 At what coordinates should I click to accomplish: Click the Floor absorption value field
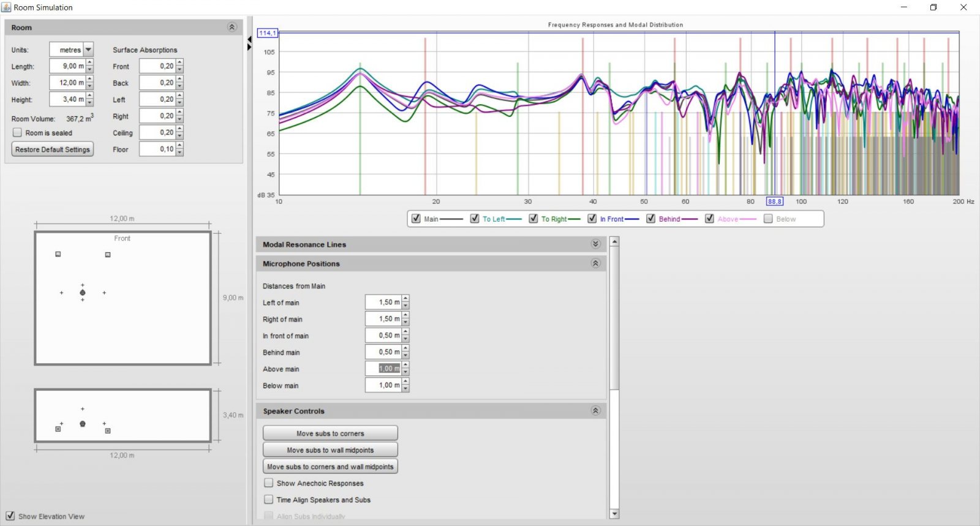pyautogui.click(x=157, y=149)
